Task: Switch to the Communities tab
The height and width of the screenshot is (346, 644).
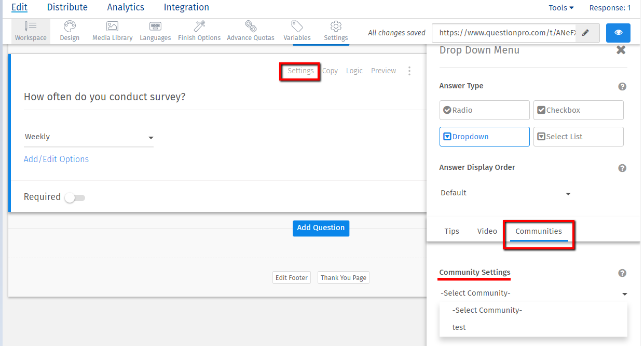Action: pos(539,231)
